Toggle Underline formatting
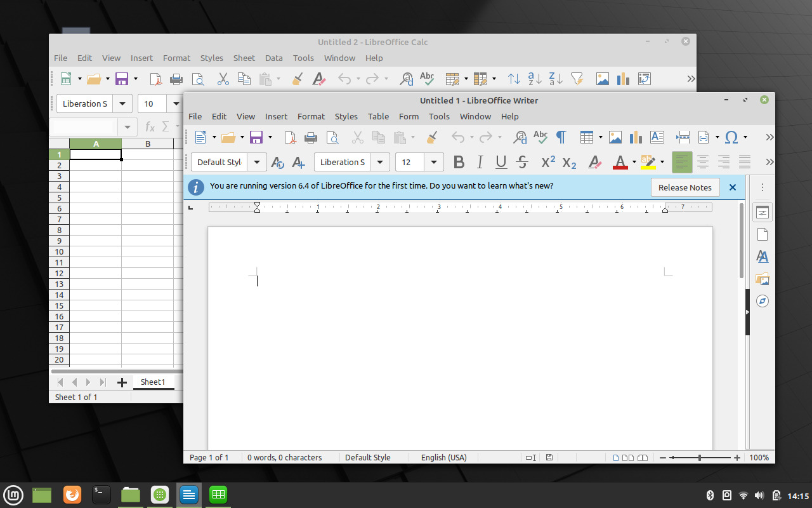This screenshot has height=508, width=812. click(501, 163)
